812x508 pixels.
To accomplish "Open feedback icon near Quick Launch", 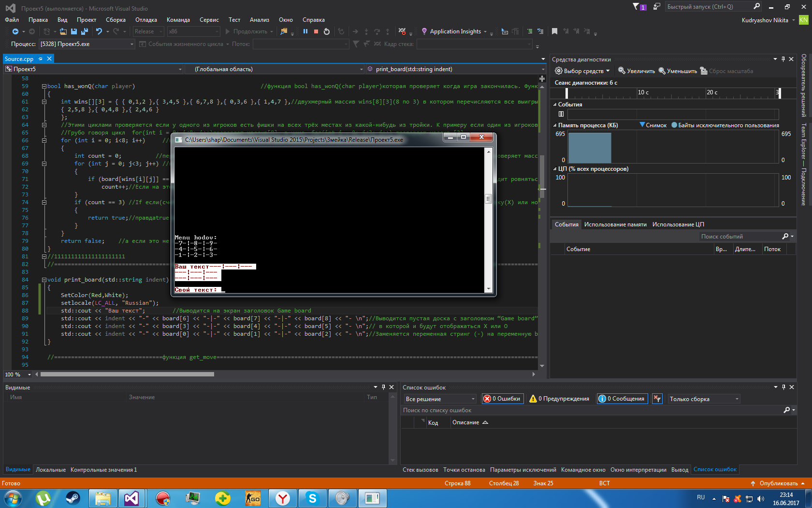I will pyautogui.click(x=656, y=7).
